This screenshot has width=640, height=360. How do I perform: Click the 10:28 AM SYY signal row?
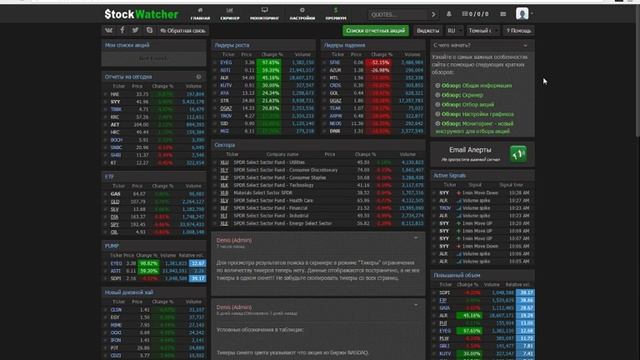click(x=482, y=193)
